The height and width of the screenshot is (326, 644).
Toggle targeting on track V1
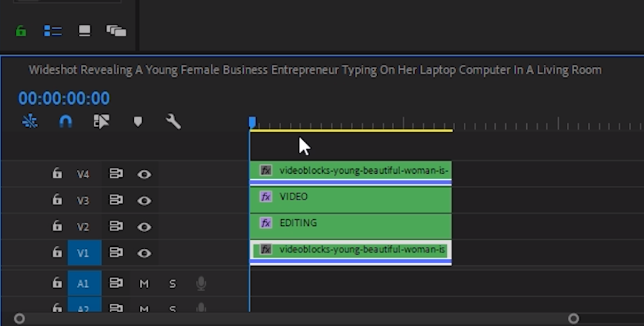tap(84, 253)
